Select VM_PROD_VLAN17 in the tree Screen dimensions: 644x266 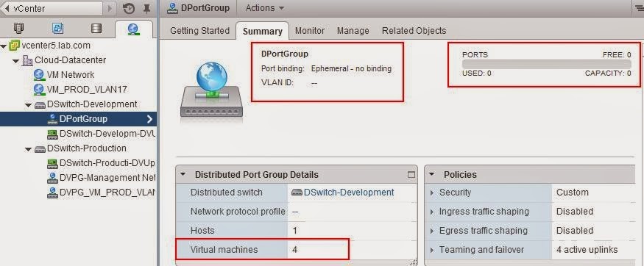(x=87, y=90)
